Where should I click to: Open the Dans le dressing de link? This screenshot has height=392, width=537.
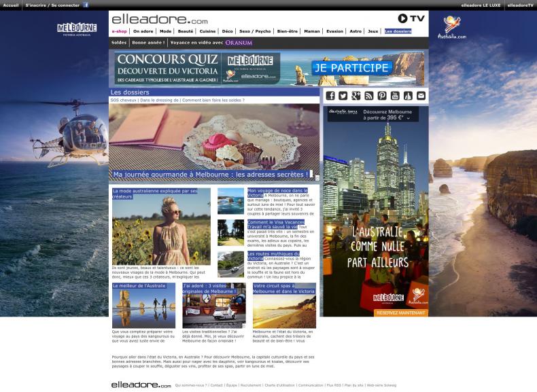pyautogui.click(x=159, y=101)
